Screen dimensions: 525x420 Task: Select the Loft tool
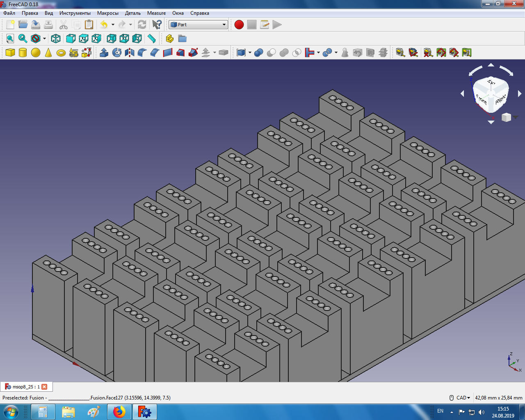(180, 52)
